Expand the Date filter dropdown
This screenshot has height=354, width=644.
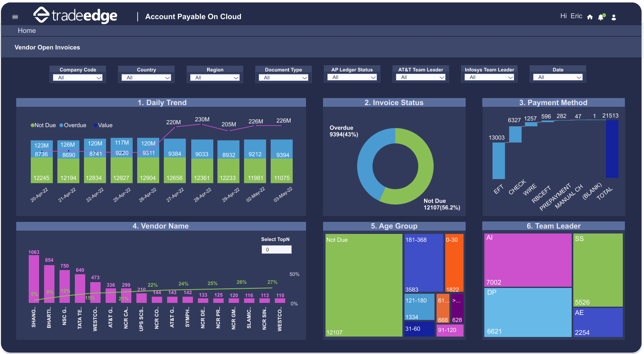click(558, 77)
